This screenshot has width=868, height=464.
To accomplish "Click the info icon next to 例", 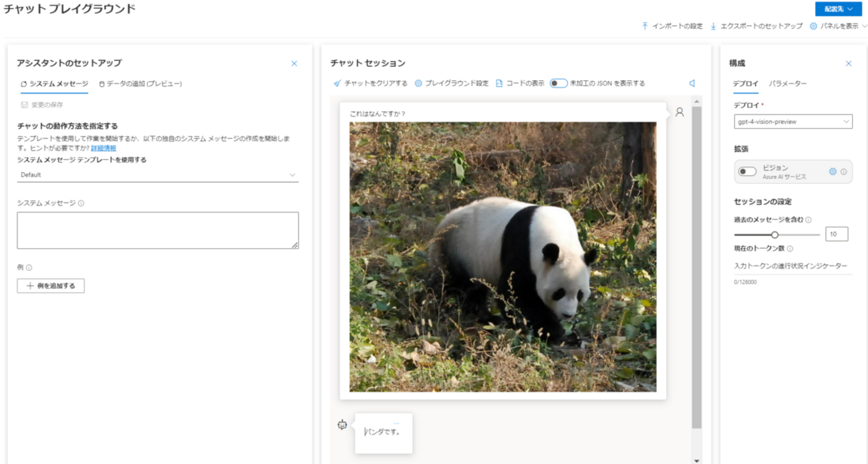I will click(29, 267).
